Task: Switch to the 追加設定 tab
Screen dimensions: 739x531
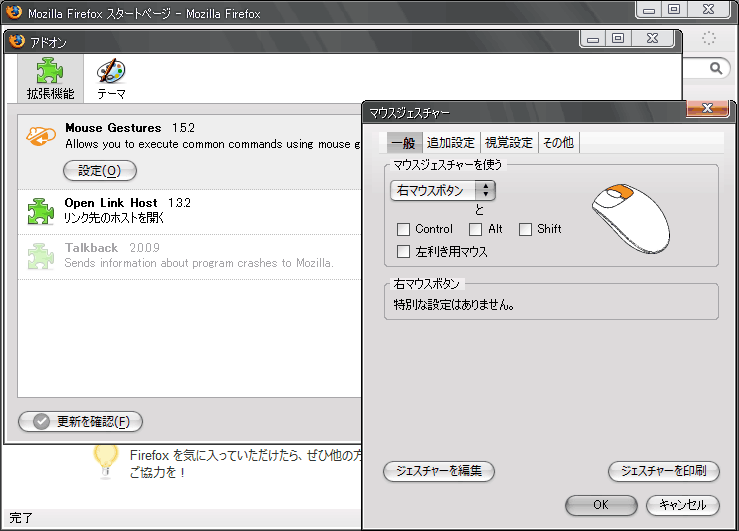Action: click(451, 143)
